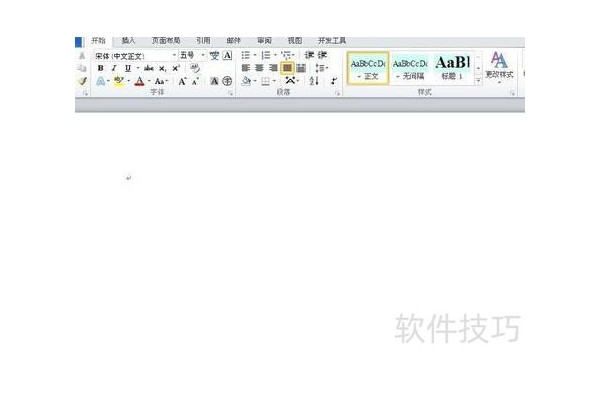
Task: Click the Change Case Aa icon
Action: pyautogui.click(x=160, y=81)
